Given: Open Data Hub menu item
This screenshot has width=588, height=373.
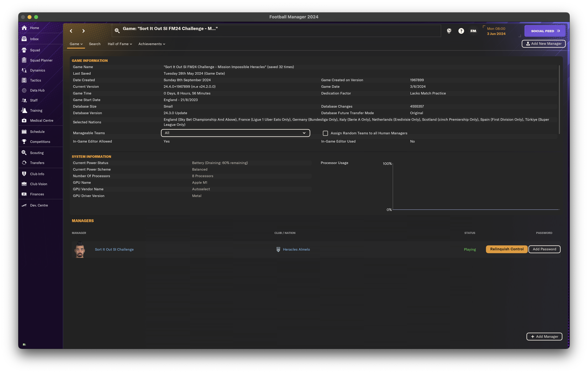Looking at the screenshot, I should (37, 90).
